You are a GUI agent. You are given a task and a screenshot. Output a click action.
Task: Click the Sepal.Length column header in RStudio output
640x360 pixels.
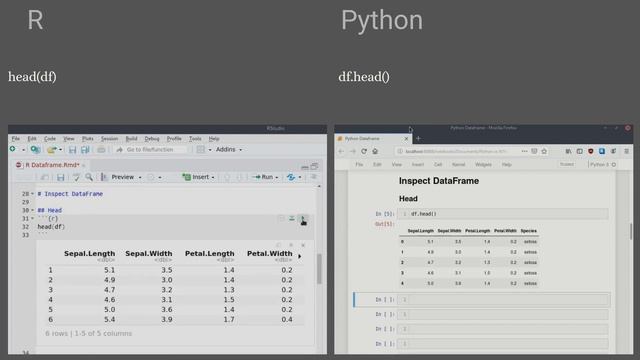pos(89,253)
